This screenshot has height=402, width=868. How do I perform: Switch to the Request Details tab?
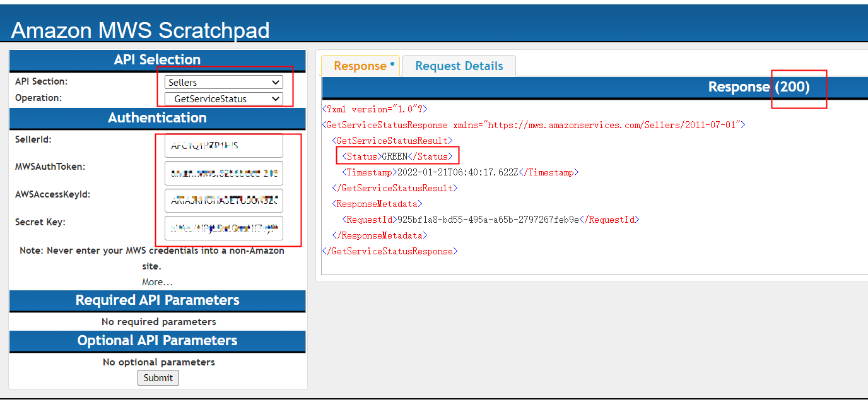[x=459, y=66]
